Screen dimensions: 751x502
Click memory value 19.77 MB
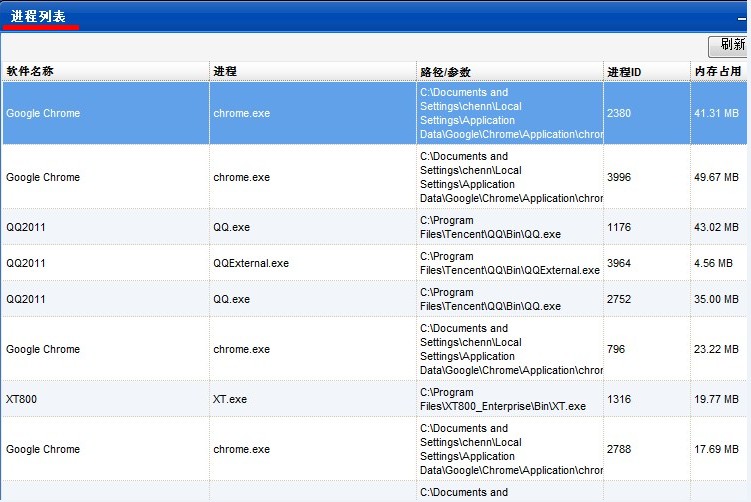pyautogui.click(x=717, y=399)
